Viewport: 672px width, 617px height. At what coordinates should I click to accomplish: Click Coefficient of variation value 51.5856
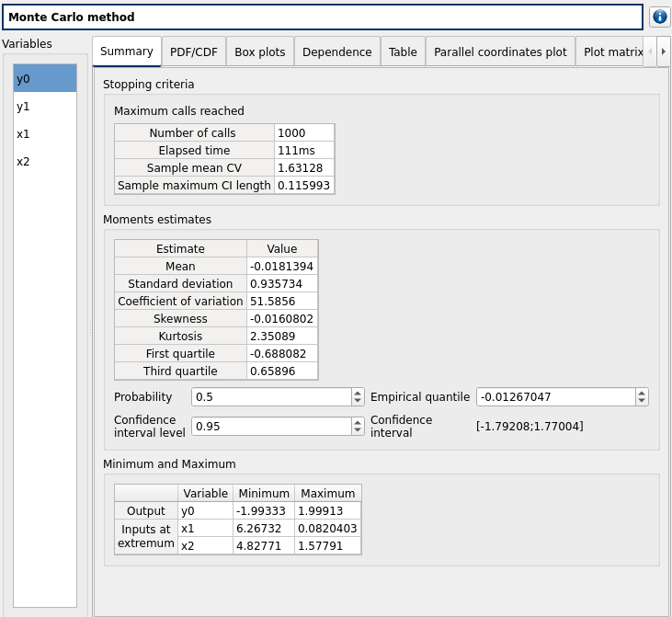point(282,301)
